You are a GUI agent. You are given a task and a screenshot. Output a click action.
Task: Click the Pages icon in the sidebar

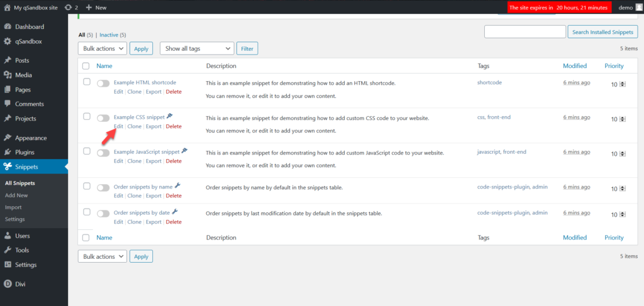click(8, 89)
